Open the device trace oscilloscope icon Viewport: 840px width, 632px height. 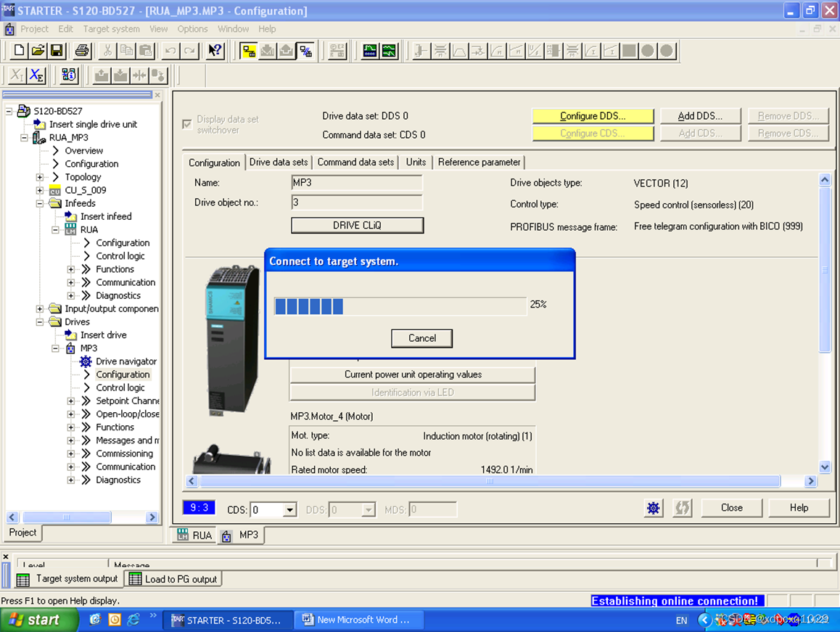[370, 51]
